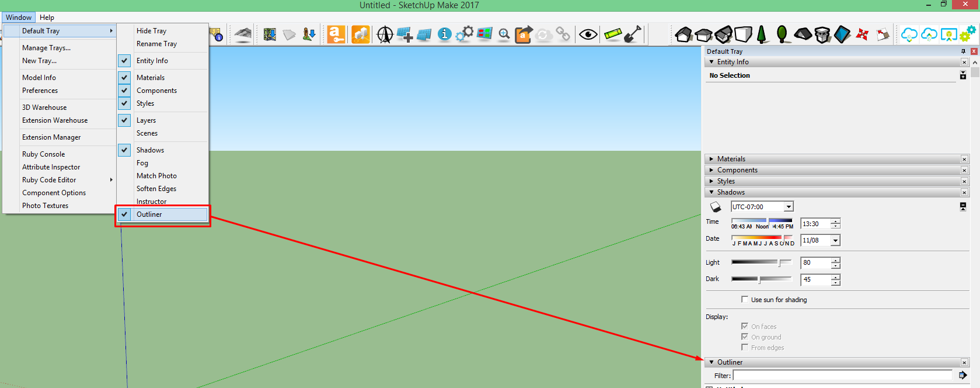Select the white box shape icon
Image resolution: width=980 pixels, height=388 pixels.
[743, 34]
